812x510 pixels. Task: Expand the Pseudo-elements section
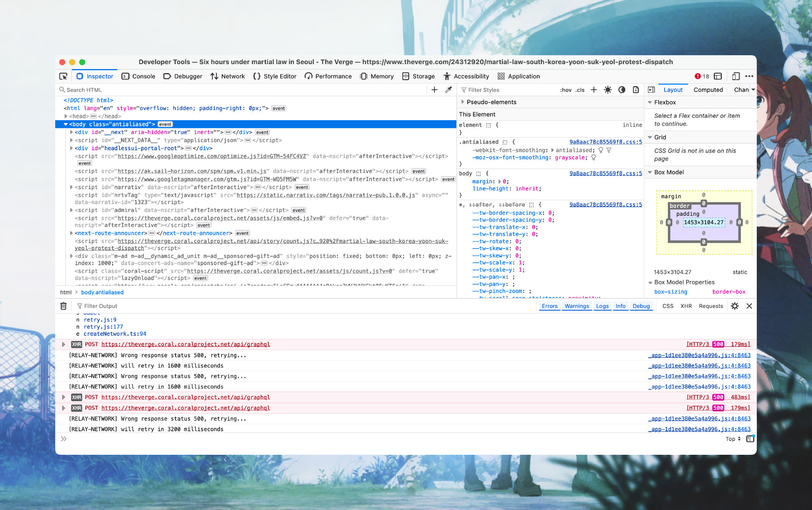[462, 102]
